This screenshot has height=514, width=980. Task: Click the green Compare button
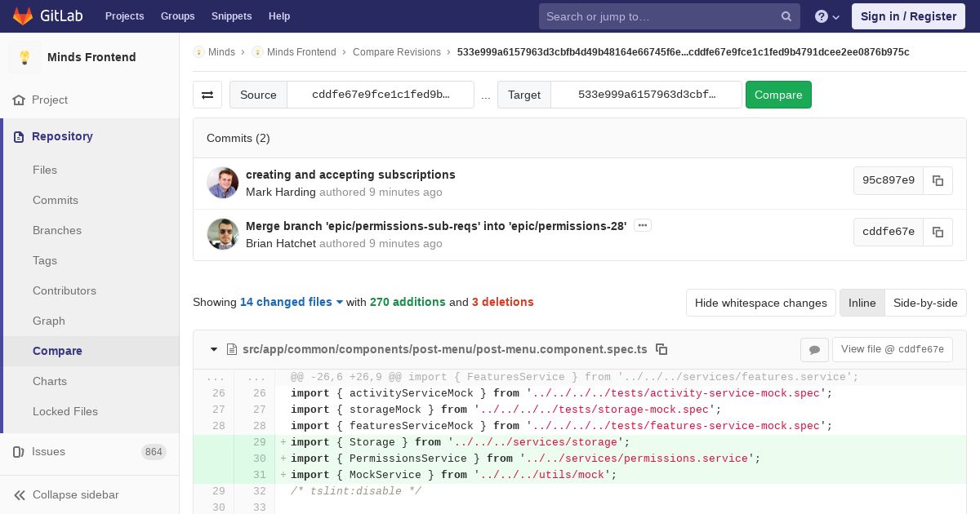pyautogui.click(x=778, y=95)
